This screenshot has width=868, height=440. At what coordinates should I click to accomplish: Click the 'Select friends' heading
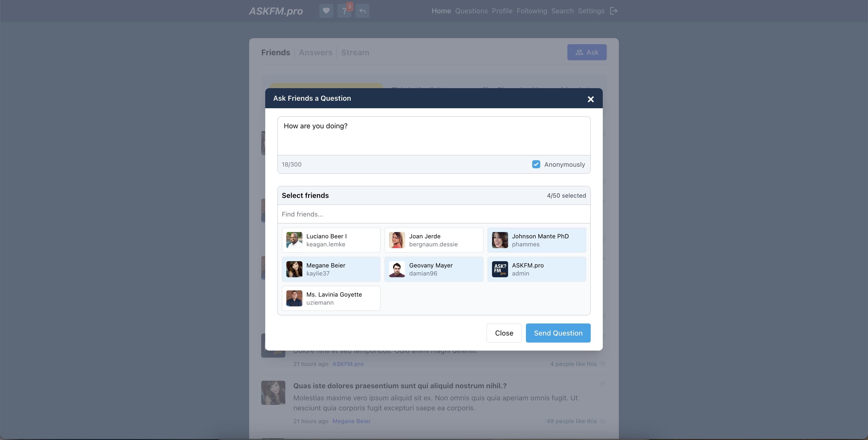[305, 195]
